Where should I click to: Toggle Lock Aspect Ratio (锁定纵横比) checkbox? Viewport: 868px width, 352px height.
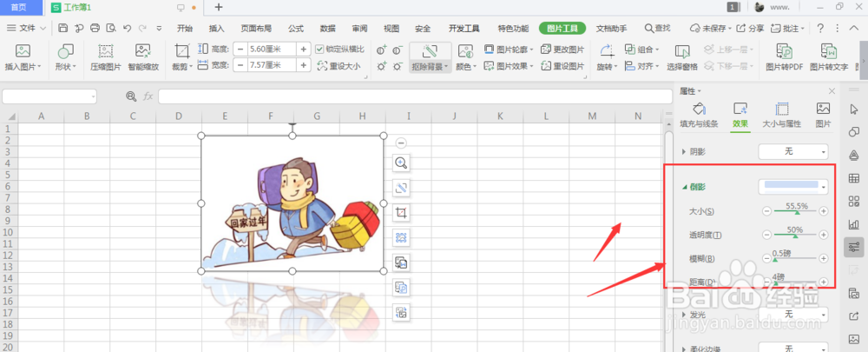(x=319, y=49)
